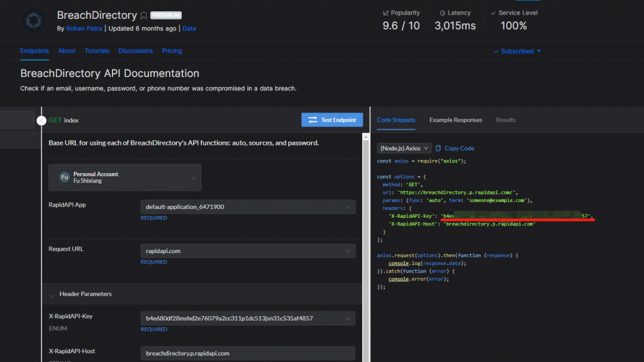Screen dimensions: 644x362
Task: Bookmark BreachDirectory API with the bookmark icon
Action: click(144, 16)
